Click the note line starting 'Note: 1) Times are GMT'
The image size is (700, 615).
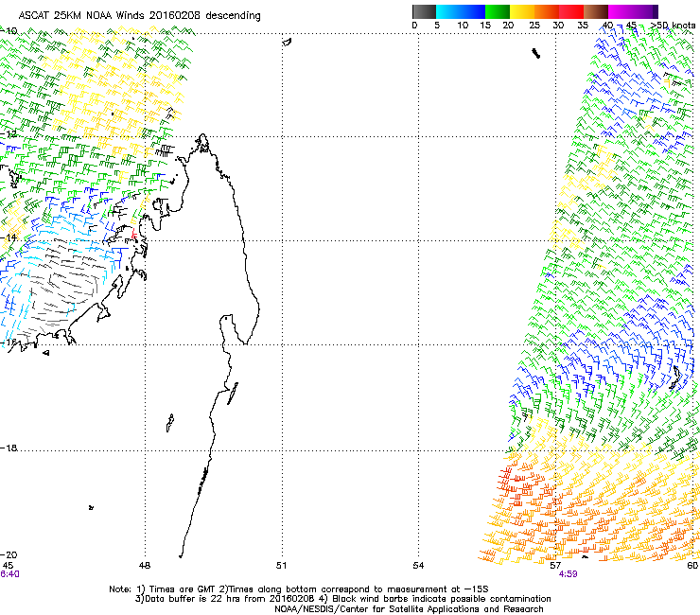(299, 589)
